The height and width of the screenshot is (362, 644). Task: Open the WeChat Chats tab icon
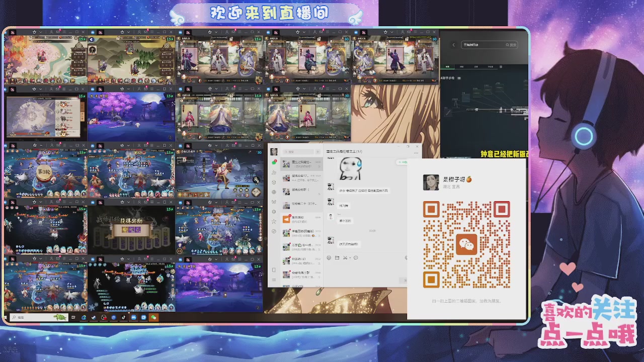click(x=274, y=162)
